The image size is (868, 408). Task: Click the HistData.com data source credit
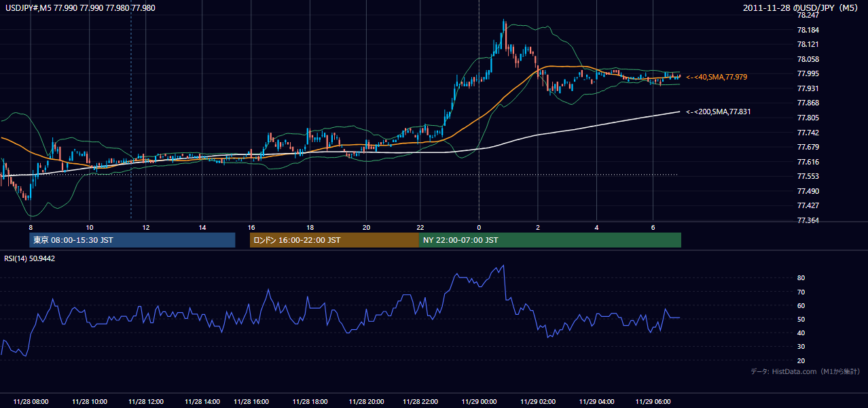[806, 372]
